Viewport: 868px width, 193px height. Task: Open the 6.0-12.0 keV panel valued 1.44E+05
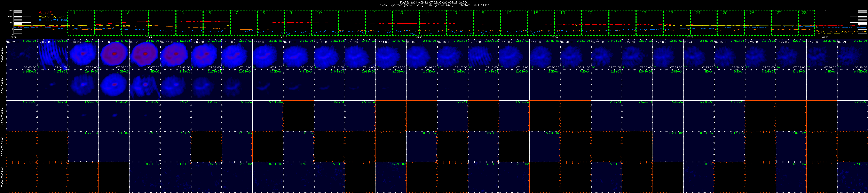pyautogui.click(x=145, y=85)
